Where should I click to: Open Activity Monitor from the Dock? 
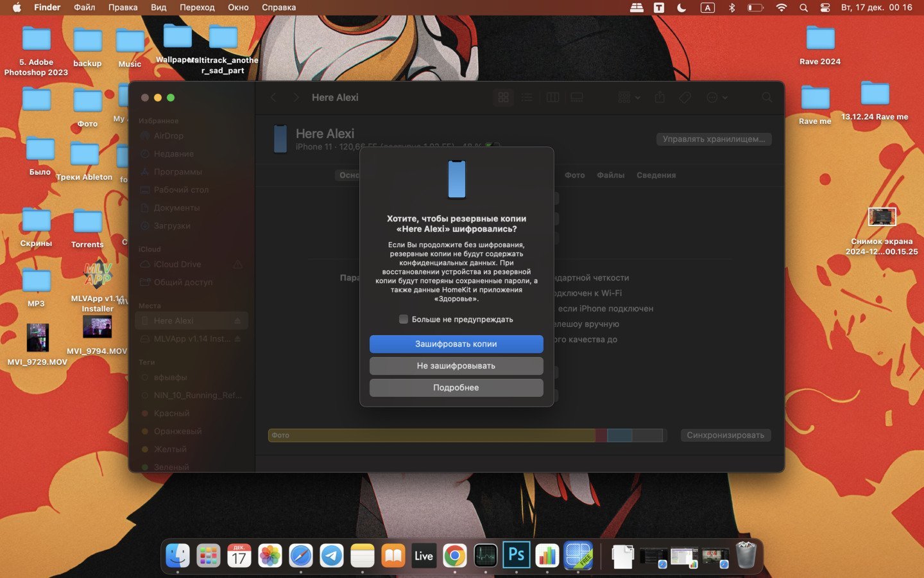click(486, 556)
